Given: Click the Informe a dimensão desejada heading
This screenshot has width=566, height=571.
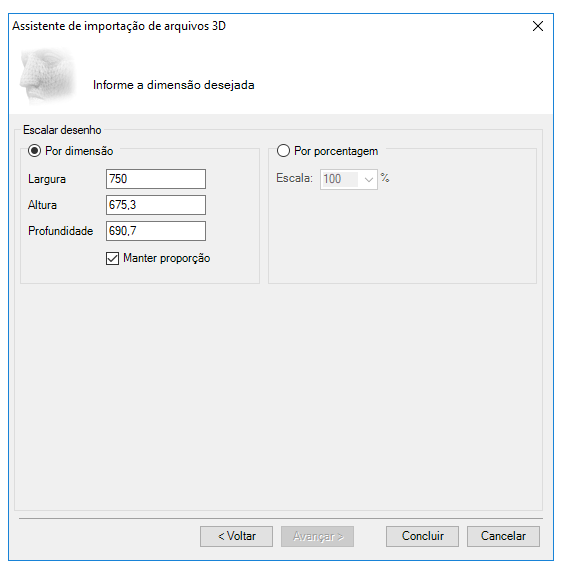Looking at the screenshot, I should (x=173, y=85).
